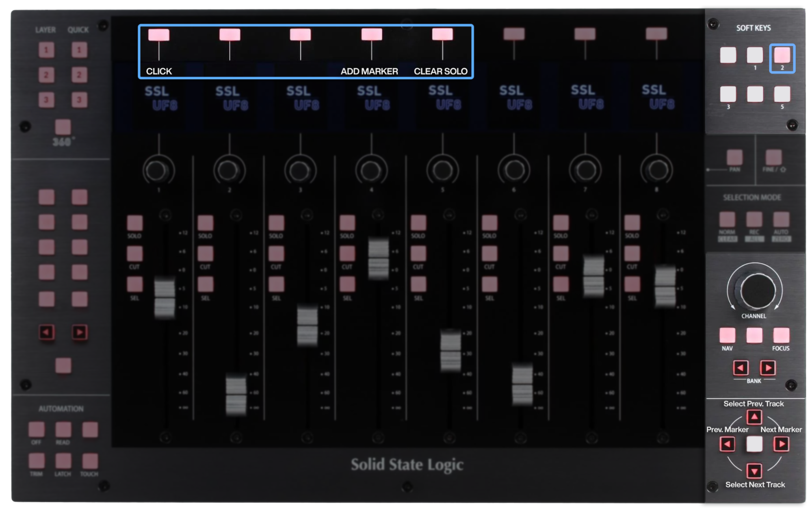The image size is (812, 508).
Task: Solo channel 8
Action: [632, 223]
